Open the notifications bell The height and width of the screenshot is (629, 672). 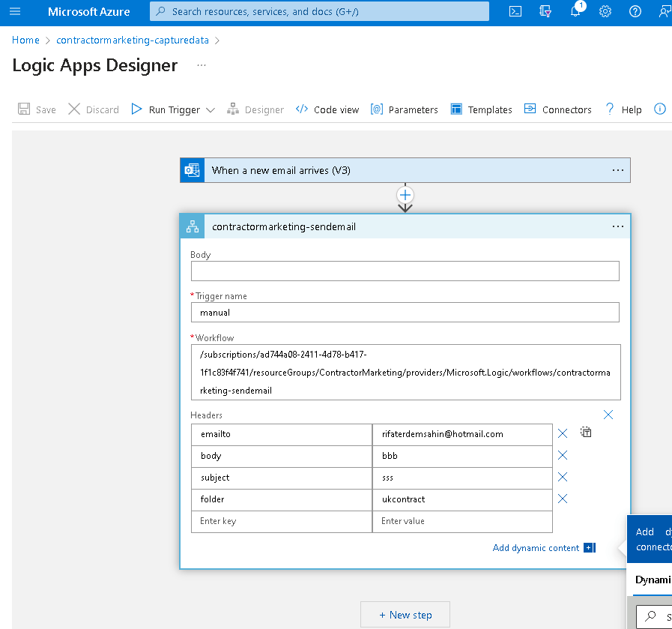tap(576, 10)
